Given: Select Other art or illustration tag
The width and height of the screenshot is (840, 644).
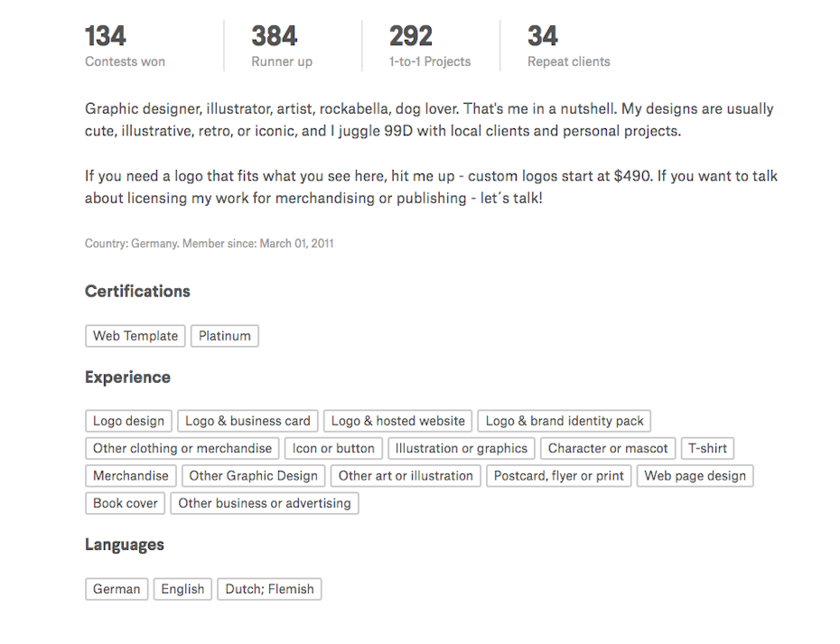Looking at the screenshot, I should point(406,476).
